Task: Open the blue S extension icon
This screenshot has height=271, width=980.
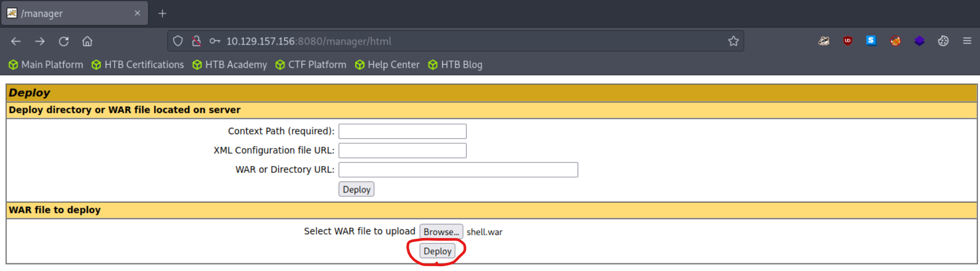Action: coord(871,40)
